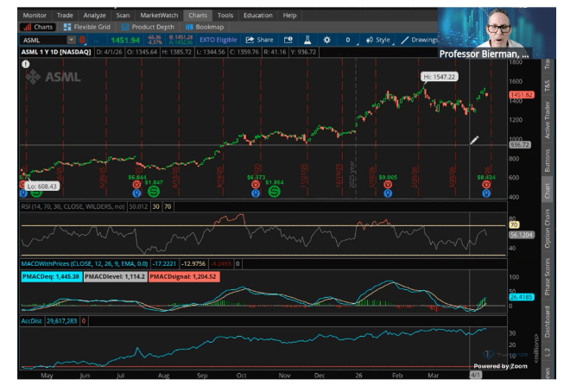Screen dimensions: 564x392
Task: Open the Phase Scores sidebar tab
Action: point(547,276)
